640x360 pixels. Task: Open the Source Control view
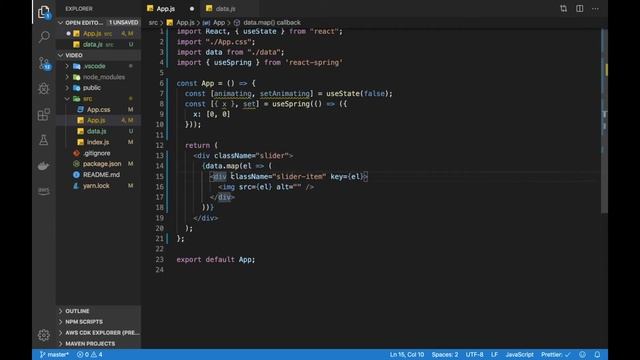pyautogui.click(x=44, y=63)
